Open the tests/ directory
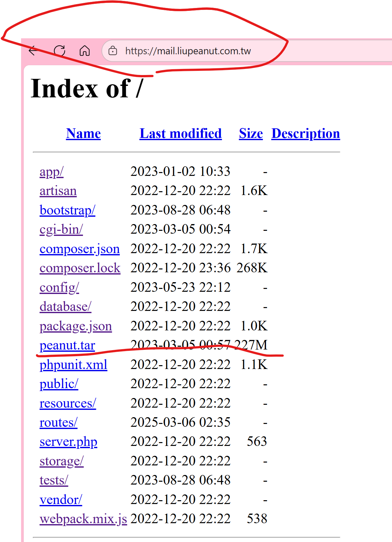This screenshot has width=392, height=542. point(54,480)
